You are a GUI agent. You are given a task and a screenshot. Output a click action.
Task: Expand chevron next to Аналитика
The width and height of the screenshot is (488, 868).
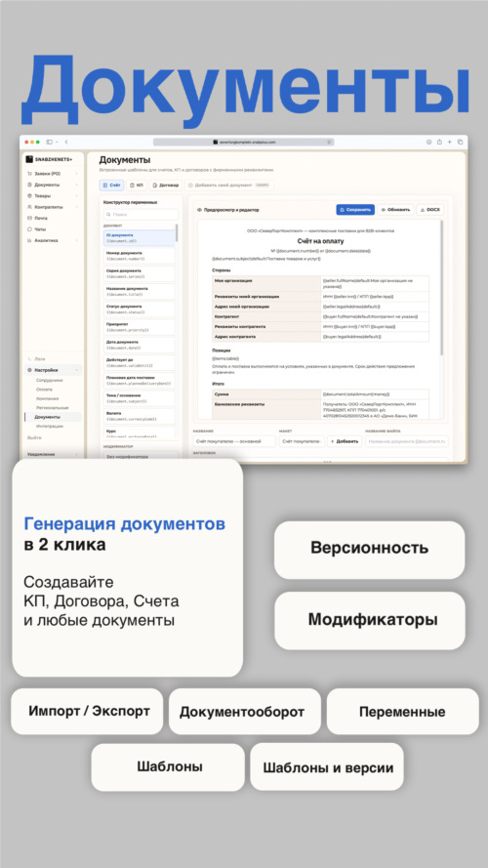(77, 240)
